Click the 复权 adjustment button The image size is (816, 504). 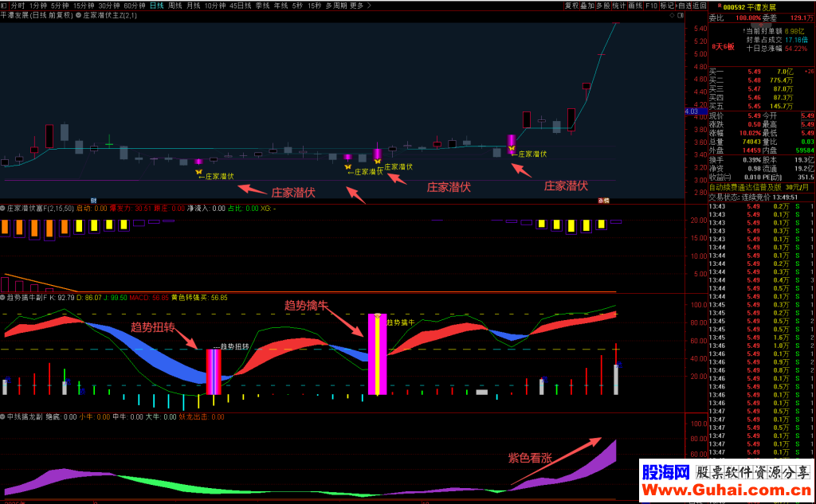click(571, 5)
